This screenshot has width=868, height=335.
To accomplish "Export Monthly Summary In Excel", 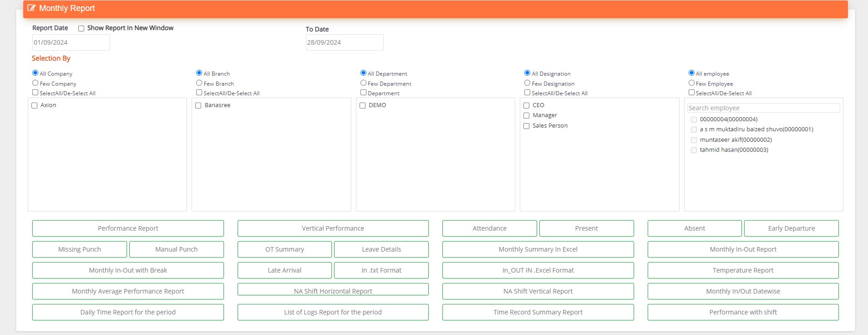I will coord(538,249).
